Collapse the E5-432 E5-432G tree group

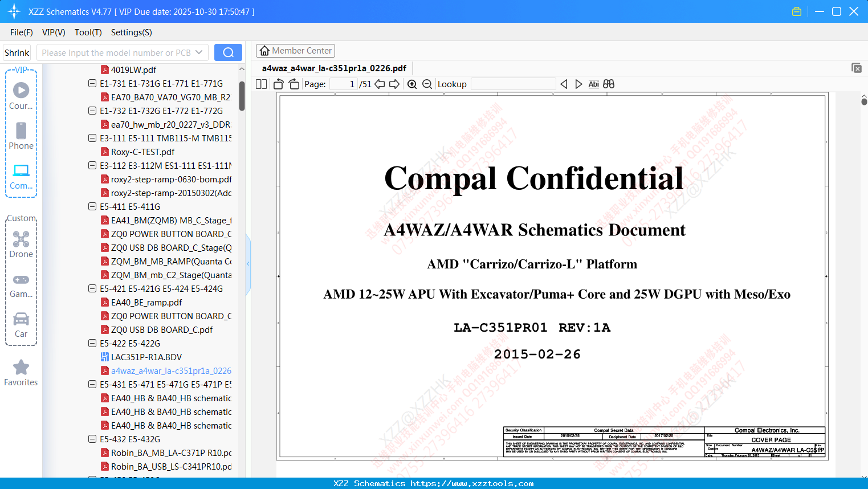click(x=92, y=439)
